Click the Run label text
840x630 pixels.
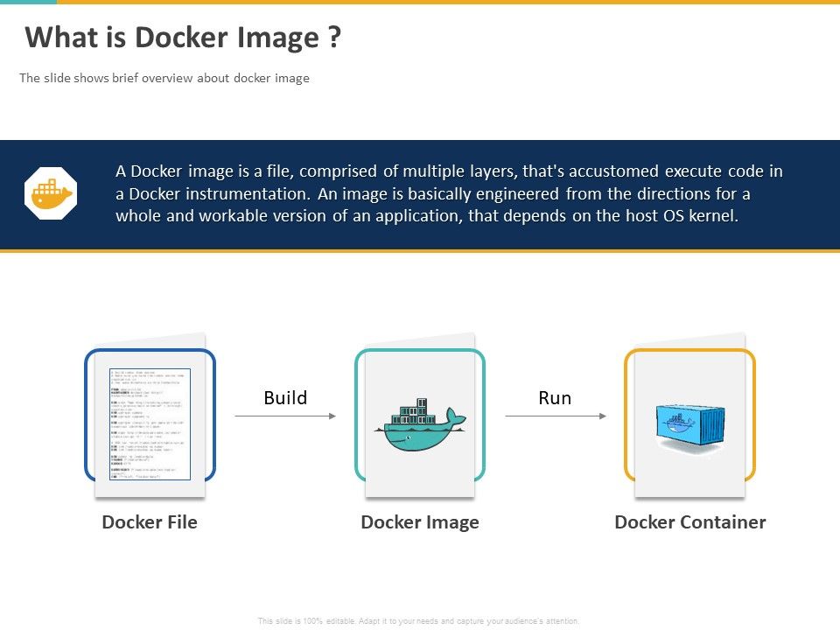point(554,398)
